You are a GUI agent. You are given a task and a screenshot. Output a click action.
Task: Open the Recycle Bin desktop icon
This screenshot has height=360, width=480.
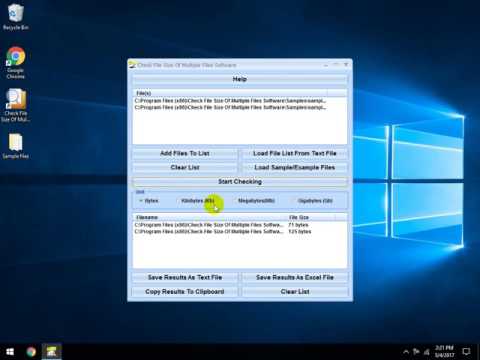(15, 17)
